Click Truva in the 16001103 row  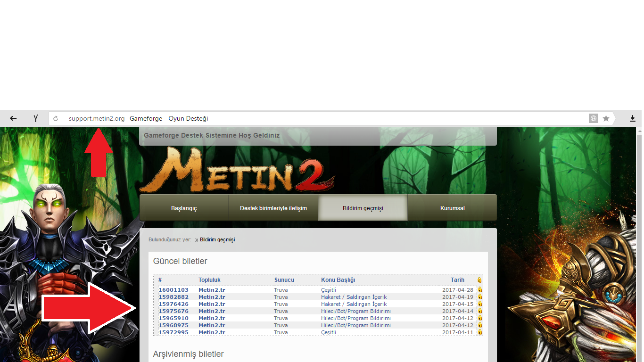tap(281, 290)
